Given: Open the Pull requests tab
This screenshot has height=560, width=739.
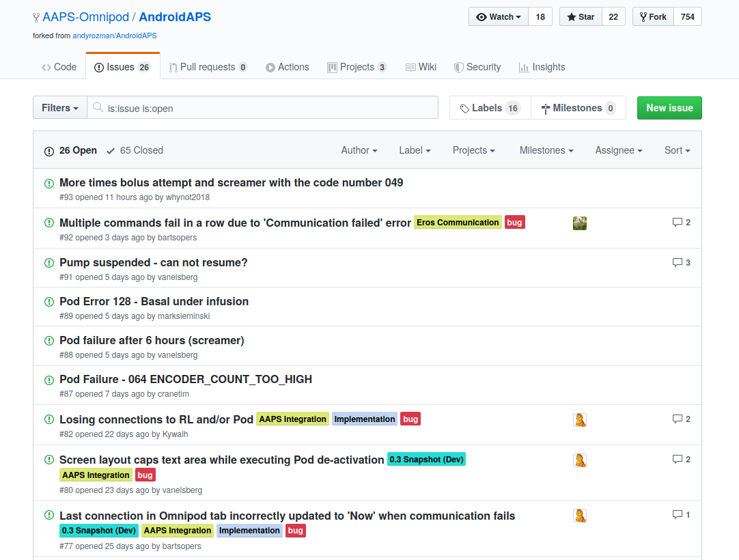Looking at the screenshot, I should point(208,67).
